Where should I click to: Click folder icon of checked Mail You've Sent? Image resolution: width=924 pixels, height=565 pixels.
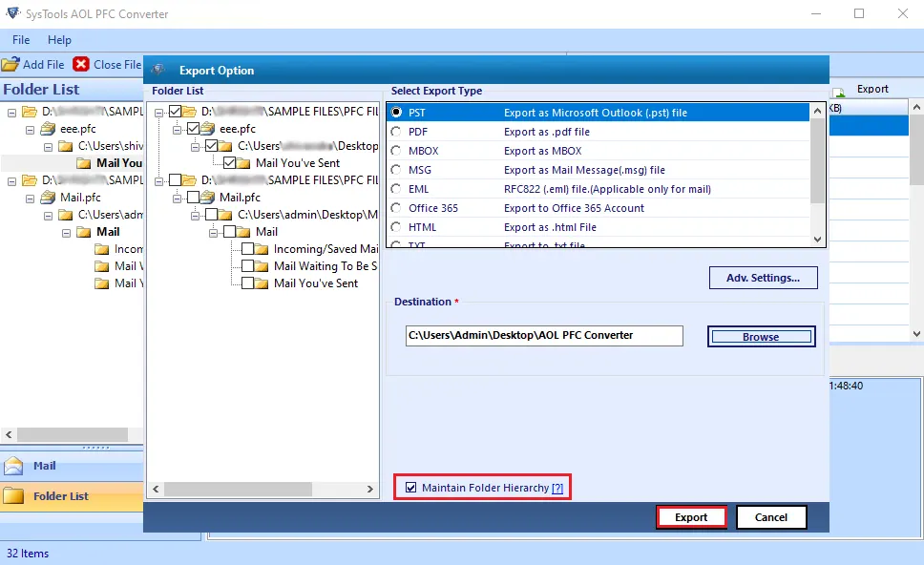244,163
